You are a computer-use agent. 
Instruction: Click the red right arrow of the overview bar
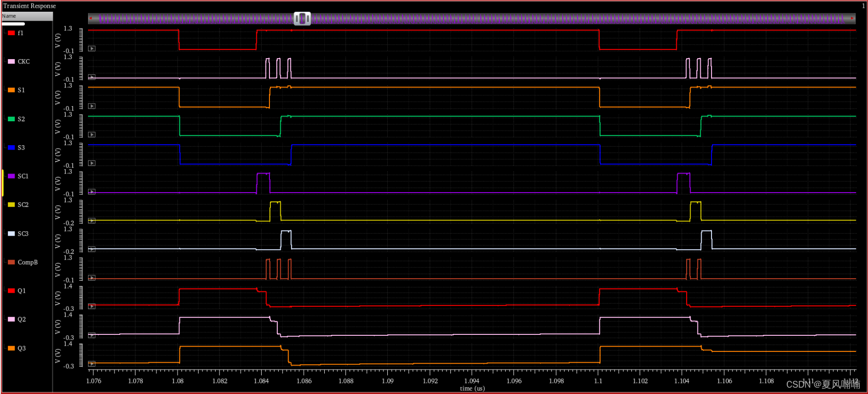click(x=853, y=19)
